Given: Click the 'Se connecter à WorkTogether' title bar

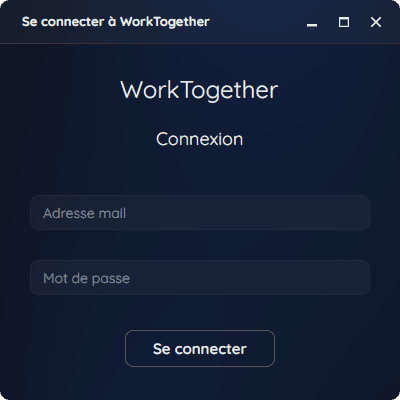Looking at the screenshot, I should pyautogui.click(x=115, y=22).
